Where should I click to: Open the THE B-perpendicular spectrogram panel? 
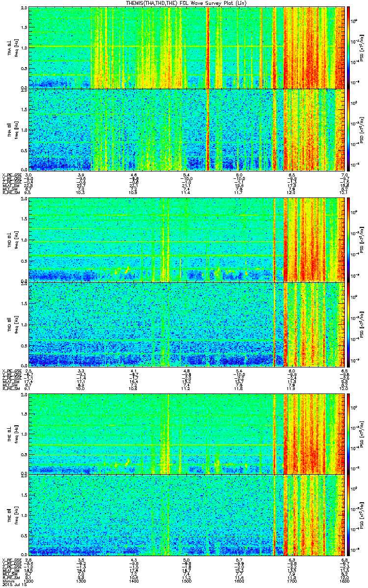(x=187, y=433)
